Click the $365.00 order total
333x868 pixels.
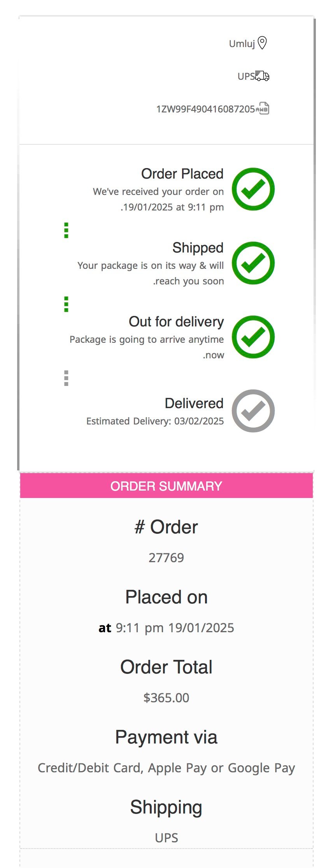tap(166, 698)
